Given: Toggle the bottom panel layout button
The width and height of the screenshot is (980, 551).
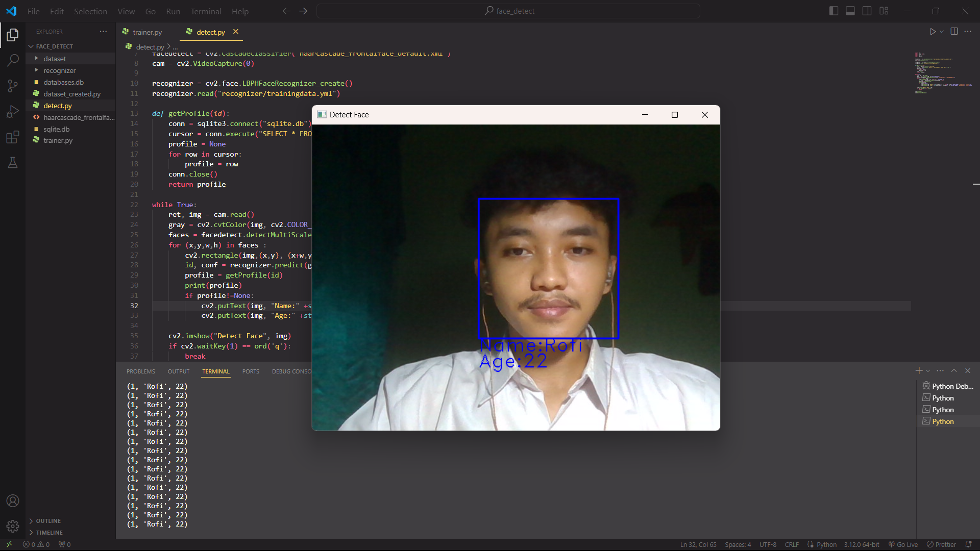Looking at the screenshot, I should tap(850, 11).
